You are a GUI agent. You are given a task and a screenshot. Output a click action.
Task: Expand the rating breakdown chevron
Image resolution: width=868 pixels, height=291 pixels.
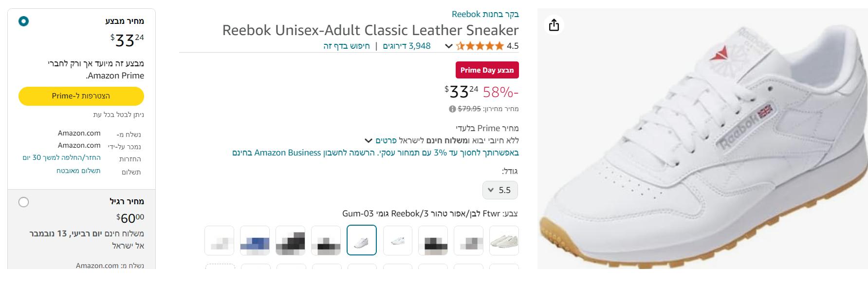(x=448, y=46)
